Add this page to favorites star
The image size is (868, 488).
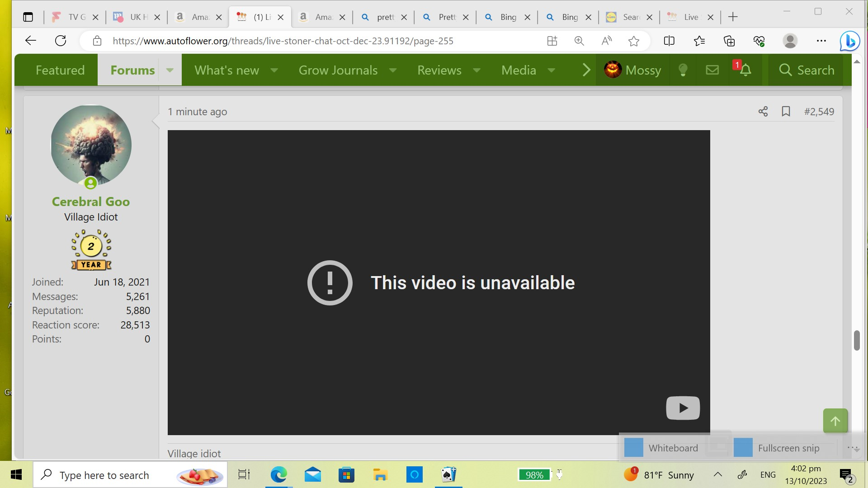coord(634,41)
